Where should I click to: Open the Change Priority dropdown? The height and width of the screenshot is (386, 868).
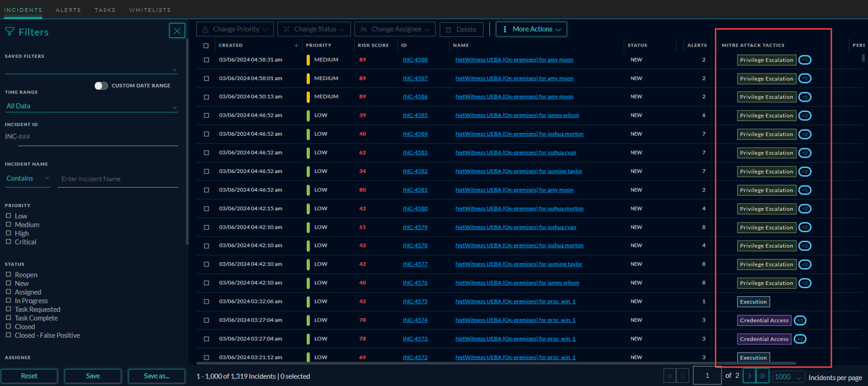[x=235, y=29]
